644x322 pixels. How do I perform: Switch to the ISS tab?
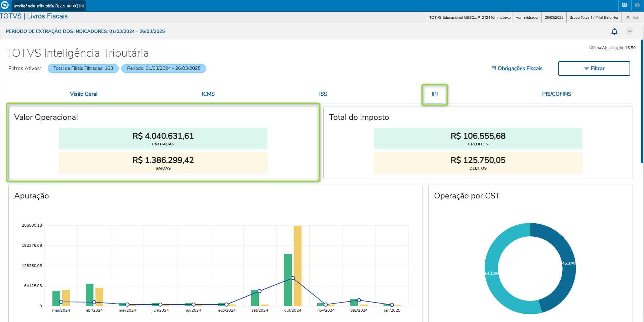(323, 94)
